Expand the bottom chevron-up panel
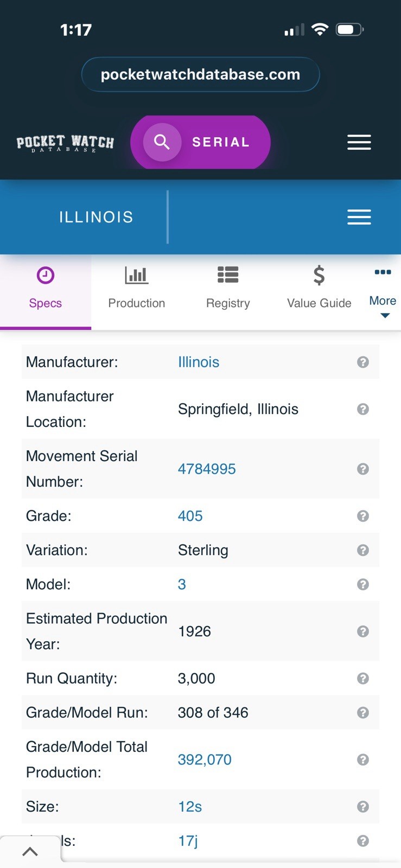This screenshot has width=401, height=868. (30, 851)
